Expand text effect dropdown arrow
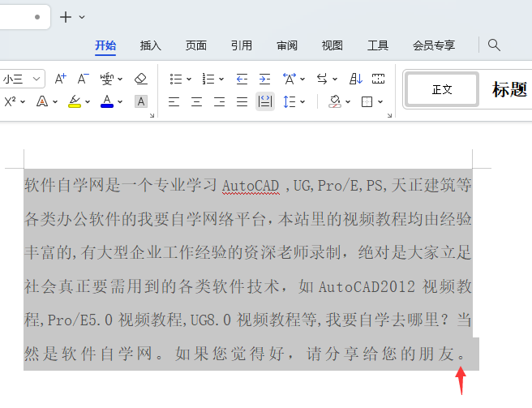 (55, 101)
